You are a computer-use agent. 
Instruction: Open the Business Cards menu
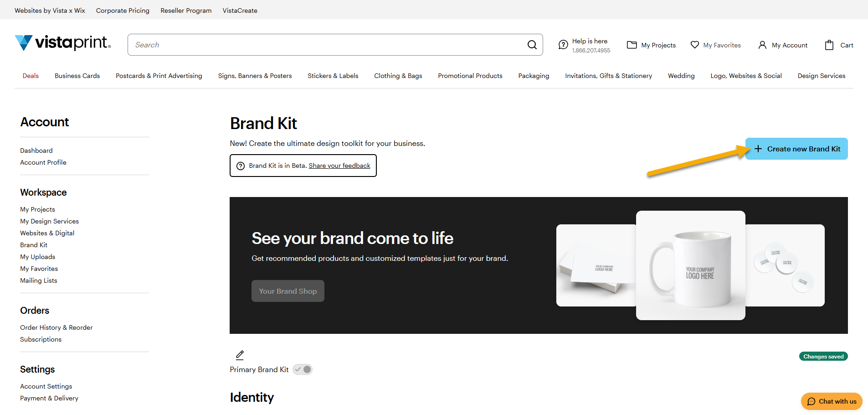[x=77, y=76]
